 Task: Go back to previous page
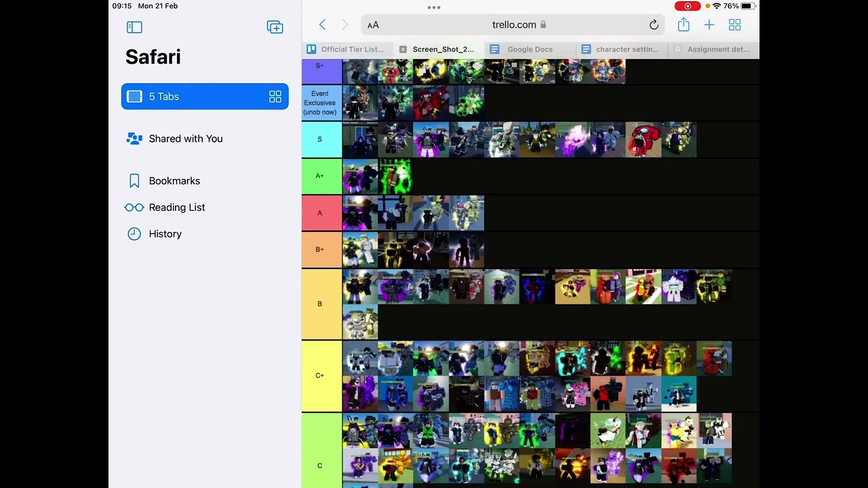pos(322,25)
